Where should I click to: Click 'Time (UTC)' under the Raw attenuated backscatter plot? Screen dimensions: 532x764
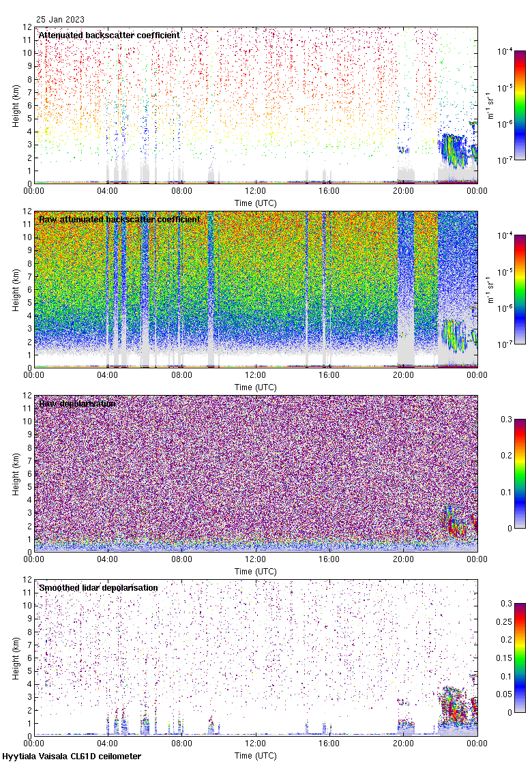pyautogui.click(x=255, y=387)
